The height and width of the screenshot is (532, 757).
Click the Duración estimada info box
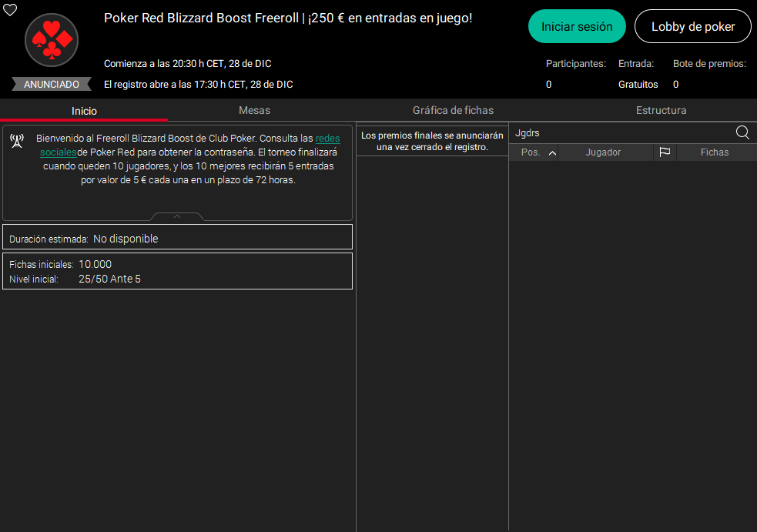tap(177, 239)
